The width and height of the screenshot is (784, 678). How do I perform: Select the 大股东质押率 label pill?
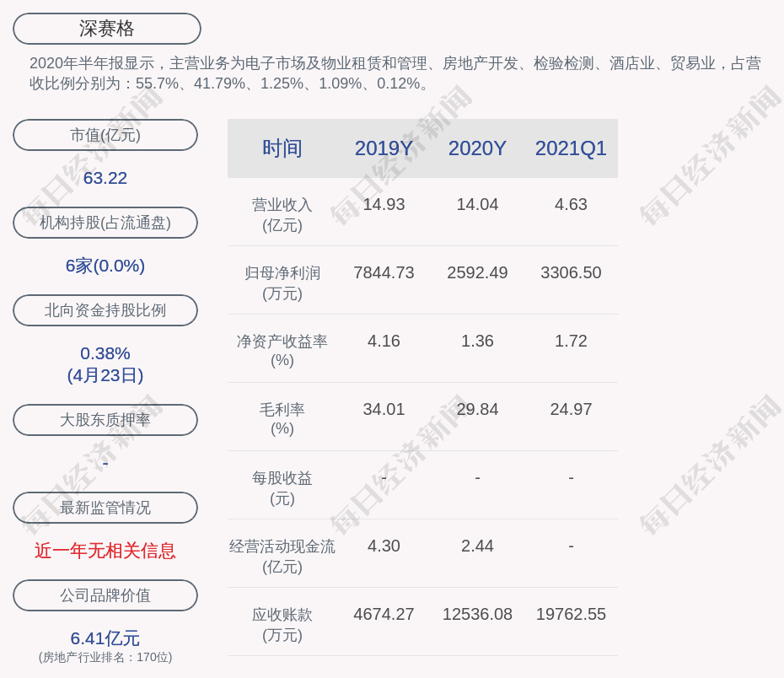click(x=105, y=419)
